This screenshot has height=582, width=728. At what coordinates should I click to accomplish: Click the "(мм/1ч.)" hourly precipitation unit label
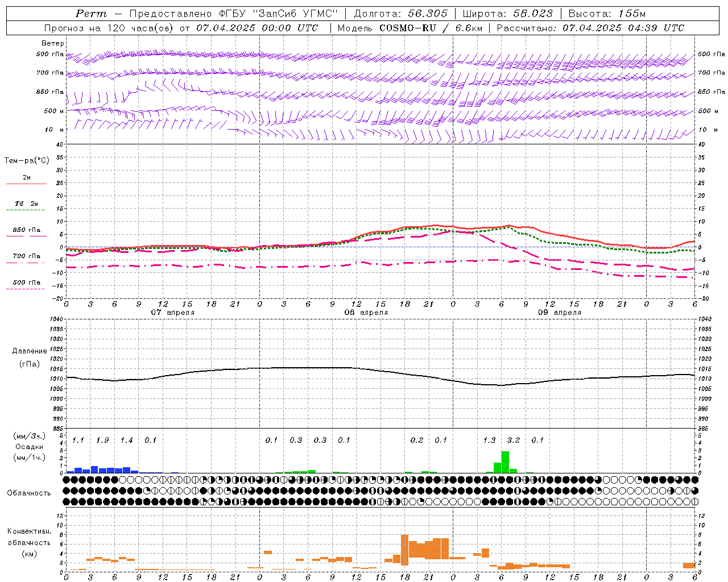click(x=30, y=458)
